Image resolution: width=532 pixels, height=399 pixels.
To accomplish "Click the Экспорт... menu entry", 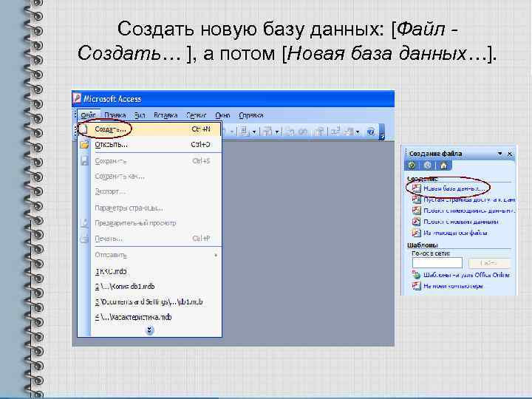I will 149,191.
